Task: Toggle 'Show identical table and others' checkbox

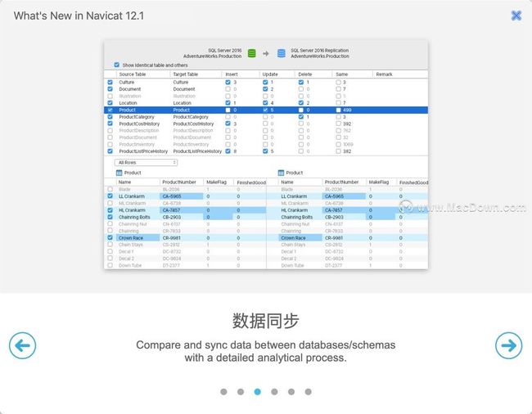Action: 117,65
